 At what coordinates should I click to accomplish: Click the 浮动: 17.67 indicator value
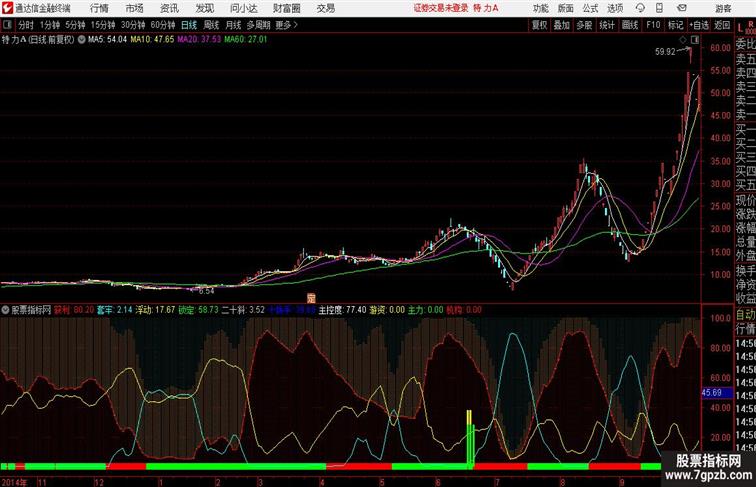pyautogui.click(x=155, y=310)
